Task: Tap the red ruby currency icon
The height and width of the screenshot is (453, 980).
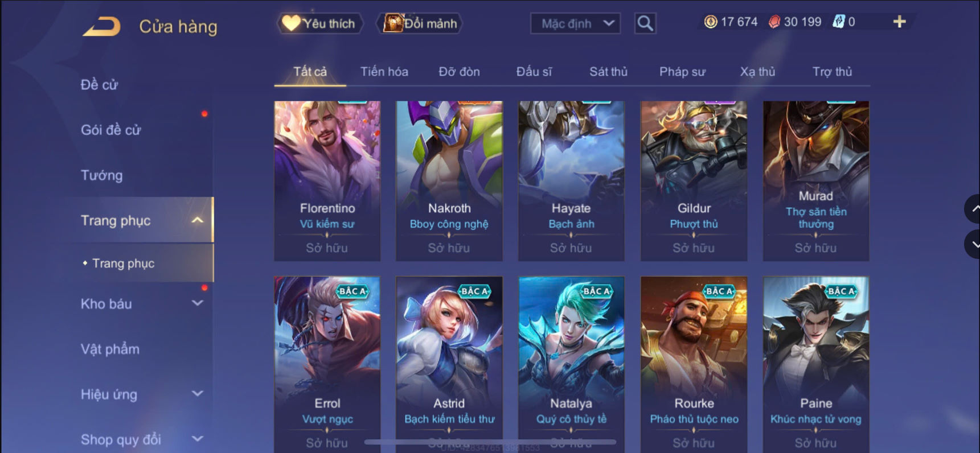Action: click(774, 22)
